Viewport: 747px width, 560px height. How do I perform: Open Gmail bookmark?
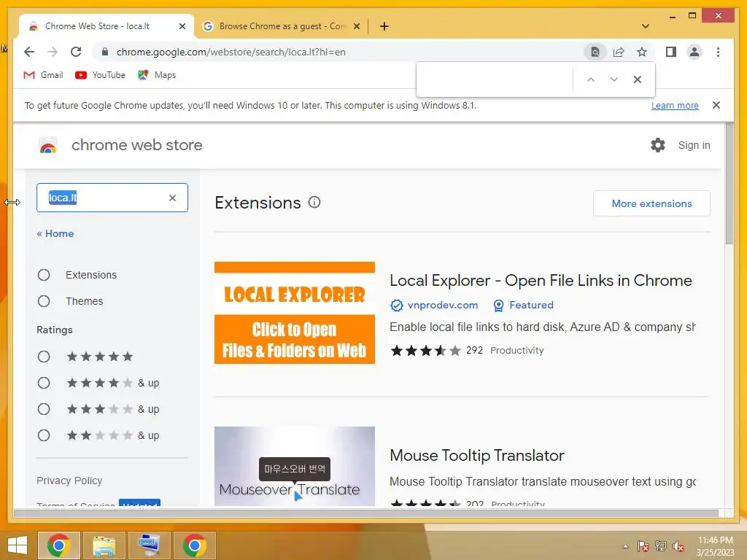[x=43, y=75]
